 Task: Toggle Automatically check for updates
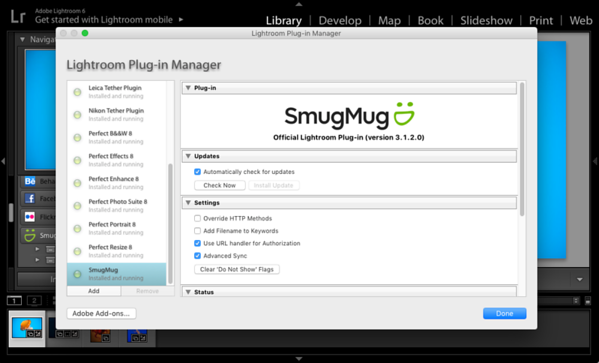pyautogui.click(x=198, y=172)
